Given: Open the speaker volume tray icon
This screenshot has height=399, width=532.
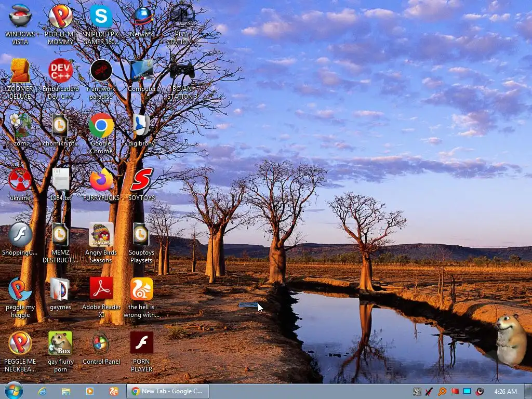Looking at the screenshot, I should click(x=480, y=392).
